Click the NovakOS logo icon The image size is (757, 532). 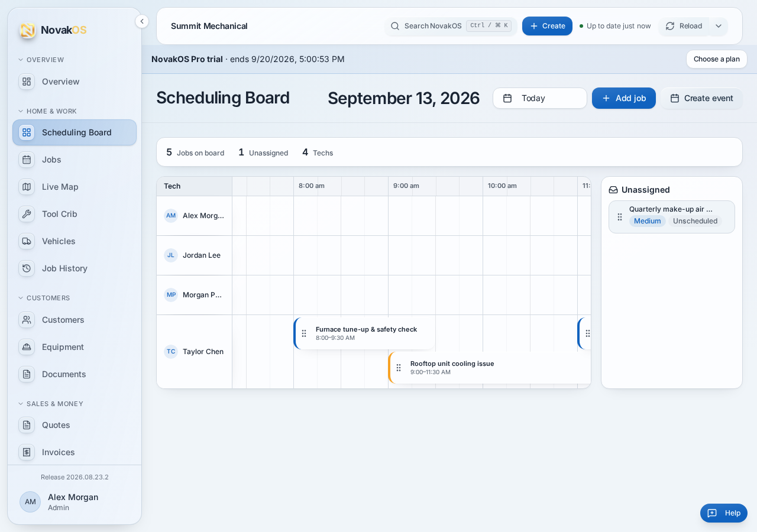tap(27, 30)
